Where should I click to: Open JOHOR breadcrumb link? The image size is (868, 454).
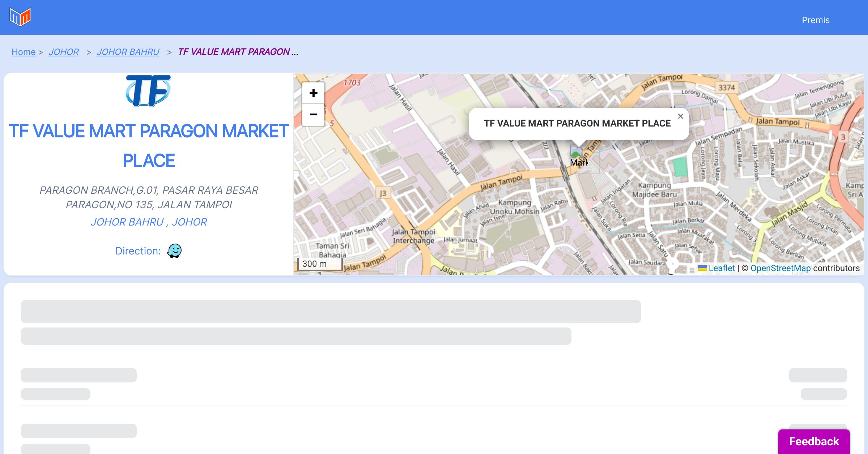click(64, 52)
